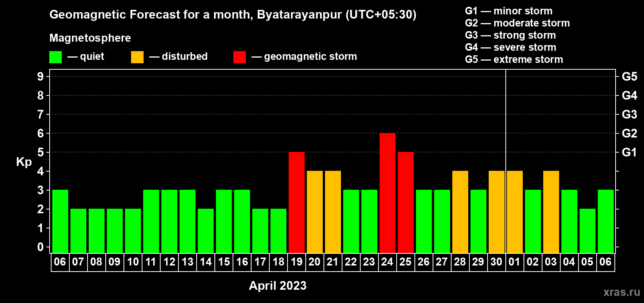The width and height of the screenshot is (644, 303).
Task: Click the orange bar for April 21
Action: click(x=333, y=212)
